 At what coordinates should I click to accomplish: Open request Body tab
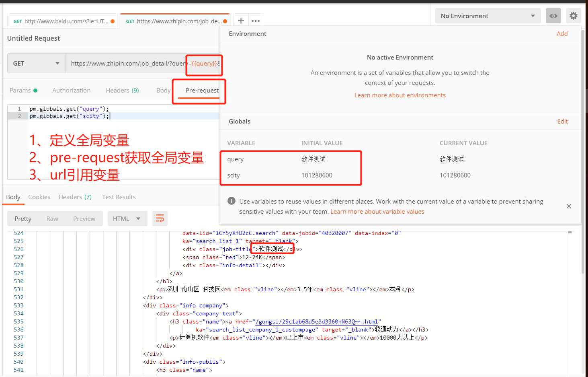coord(163,91)
